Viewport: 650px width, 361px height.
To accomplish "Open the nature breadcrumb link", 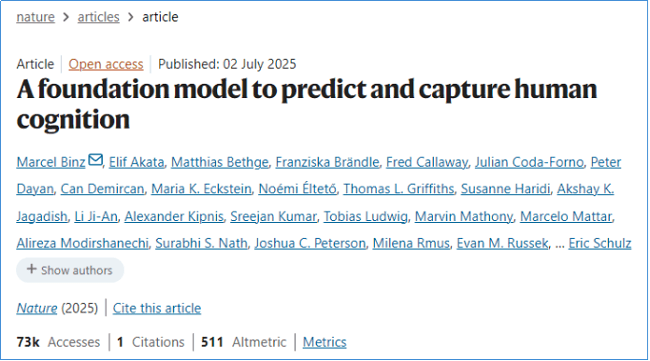I will [x=36, y=17].
